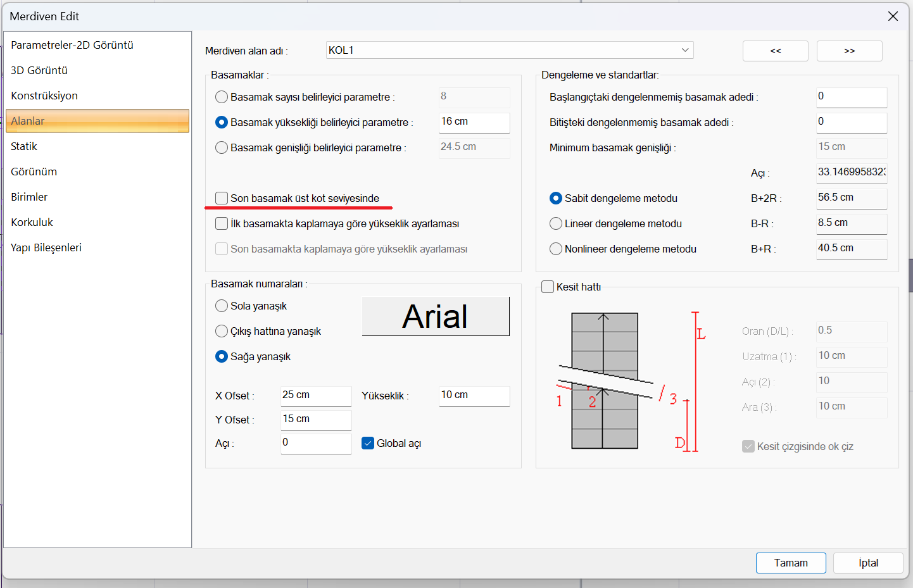Confirm with the Tamam button
The image size is (913, 588).
tap(790, 563)
